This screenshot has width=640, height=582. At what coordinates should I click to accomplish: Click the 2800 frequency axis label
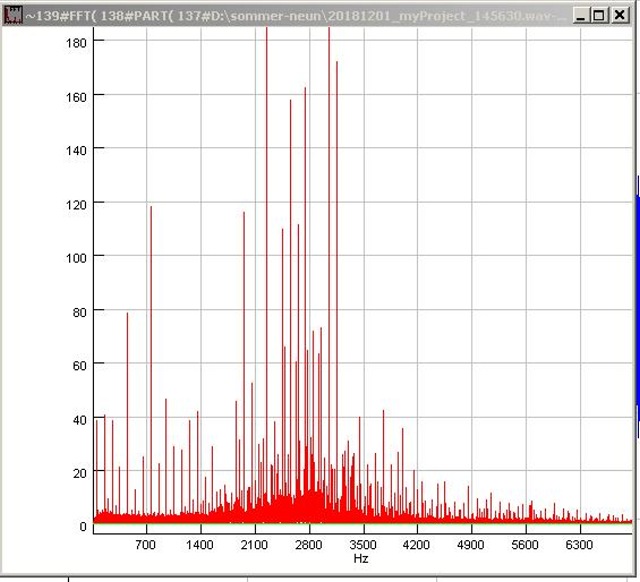(x=308, y=545)
